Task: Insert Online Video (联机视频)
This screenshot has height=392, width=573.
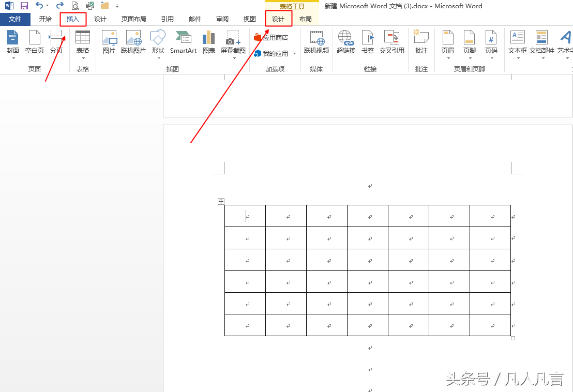Action: tap(316, 42)
